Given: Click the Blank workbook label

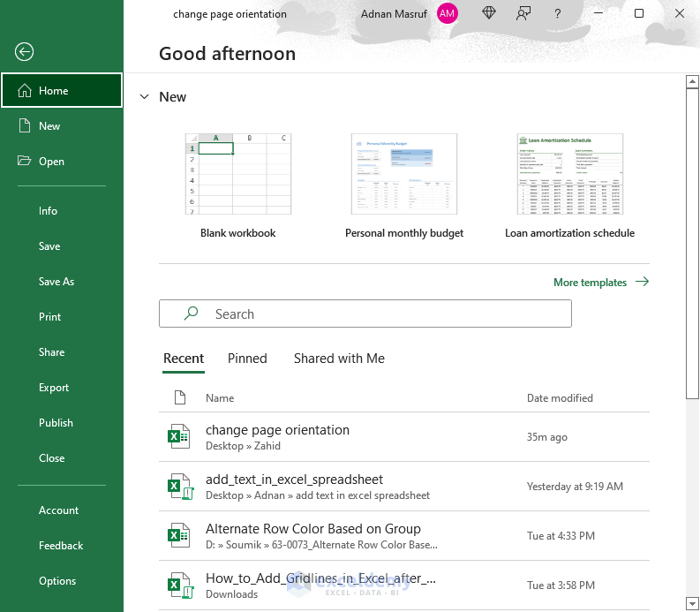Looking at the screenshot, I should (238, 233).
